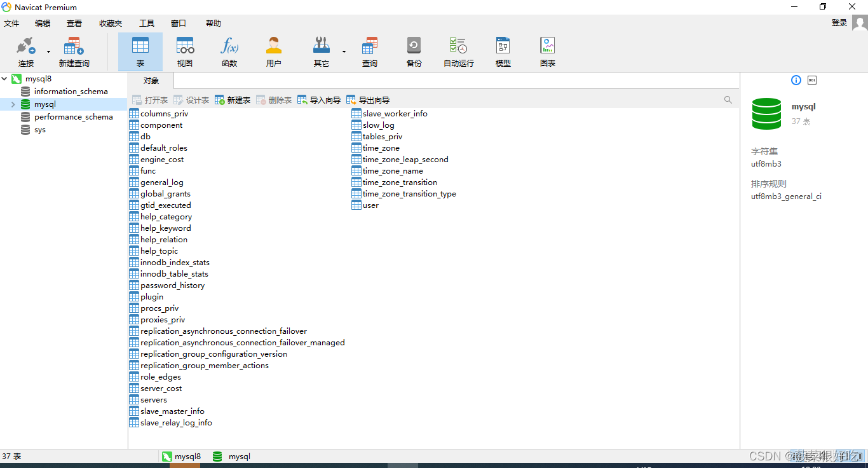Screen dimensions: 868x468
Task: Click the 新建表 button
Action: [x=233, y=100]
